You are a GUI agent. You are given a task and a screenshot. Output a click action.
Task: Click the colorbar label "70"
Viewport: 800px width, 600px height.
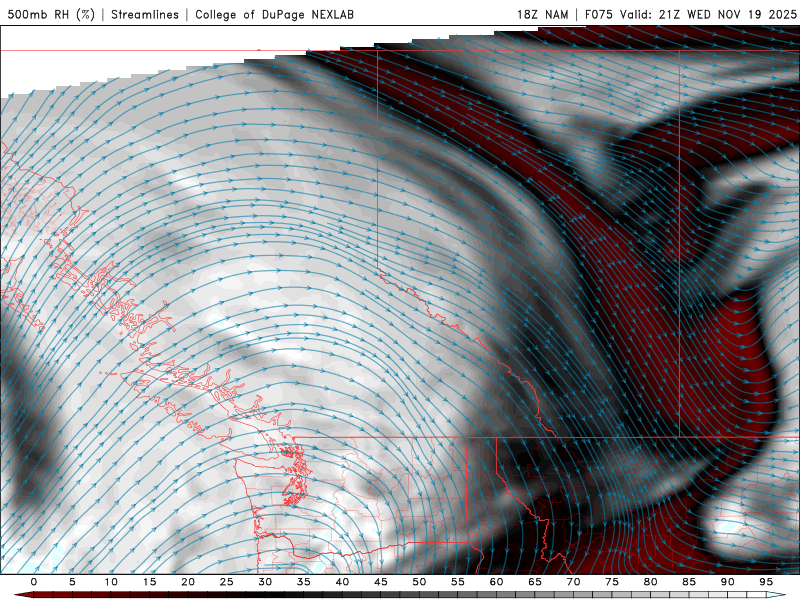(573, 582)
